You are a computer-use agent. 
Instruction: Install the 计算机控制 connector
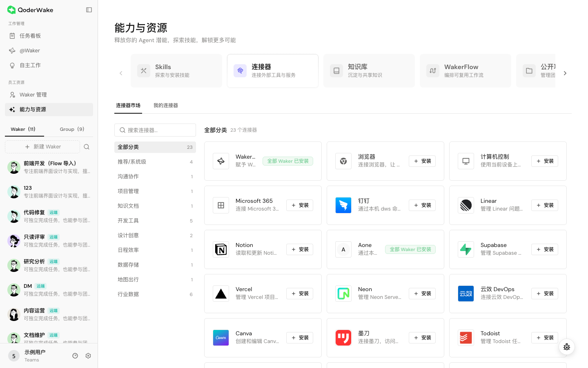tap(545, 161)
